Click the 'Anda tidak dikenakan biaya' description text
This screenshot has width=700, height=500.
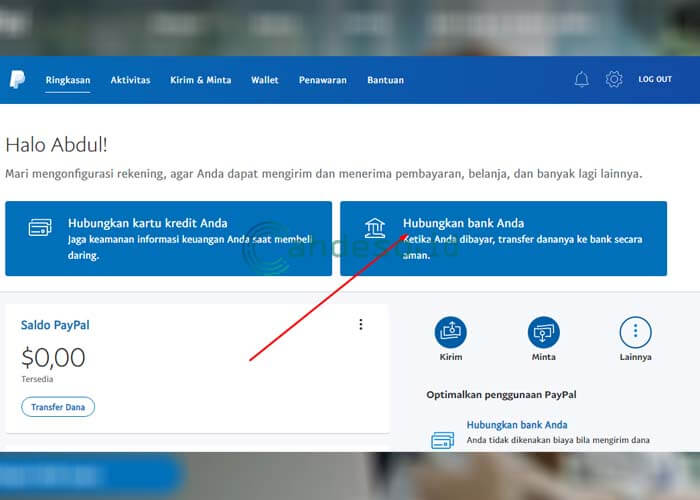[558, 440]
